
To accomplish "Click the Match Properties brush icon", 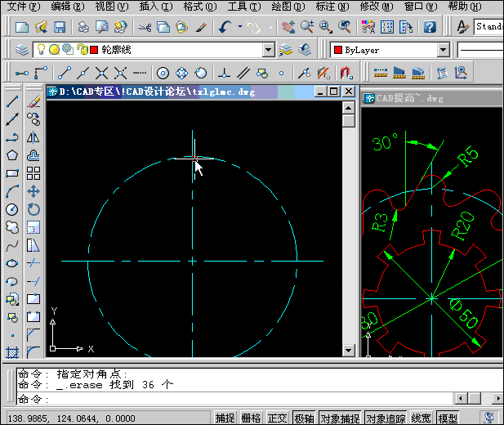I will pos(201,27).
